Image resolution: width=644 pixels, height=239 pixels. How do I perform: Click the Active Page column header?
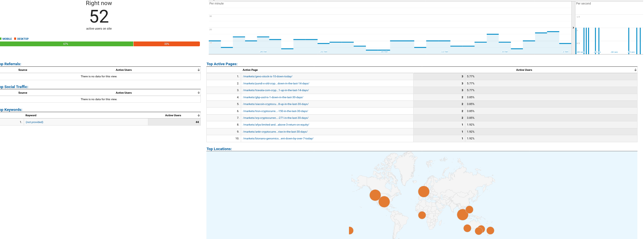250,70
